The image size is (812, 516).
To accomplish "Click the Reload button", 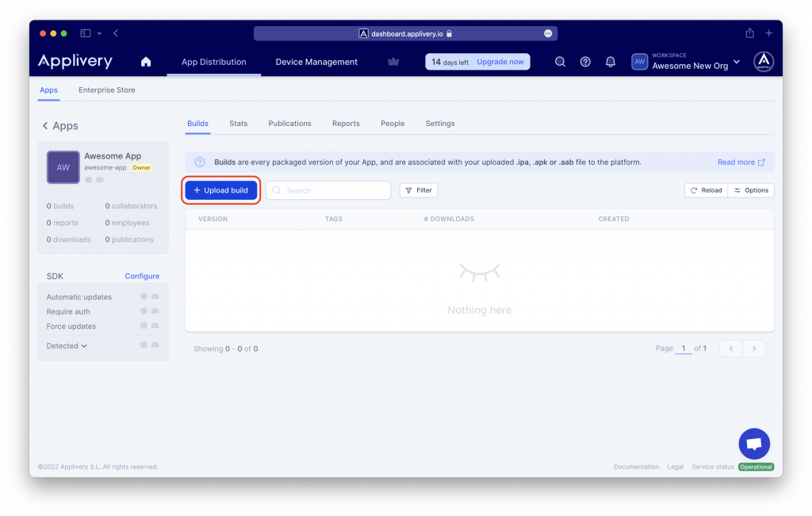I will [x=707, y=190].
